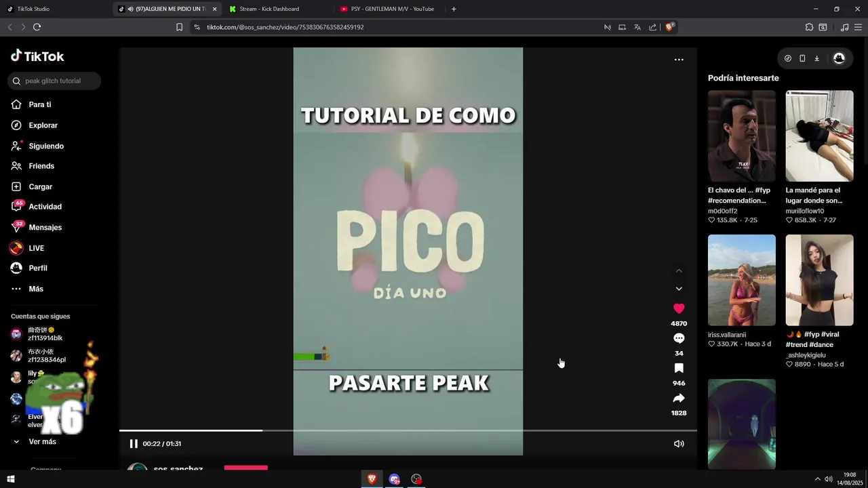Click the Discord taskbar icon
This screenshot has height=488, width=868.
click(x=394, y=479)
